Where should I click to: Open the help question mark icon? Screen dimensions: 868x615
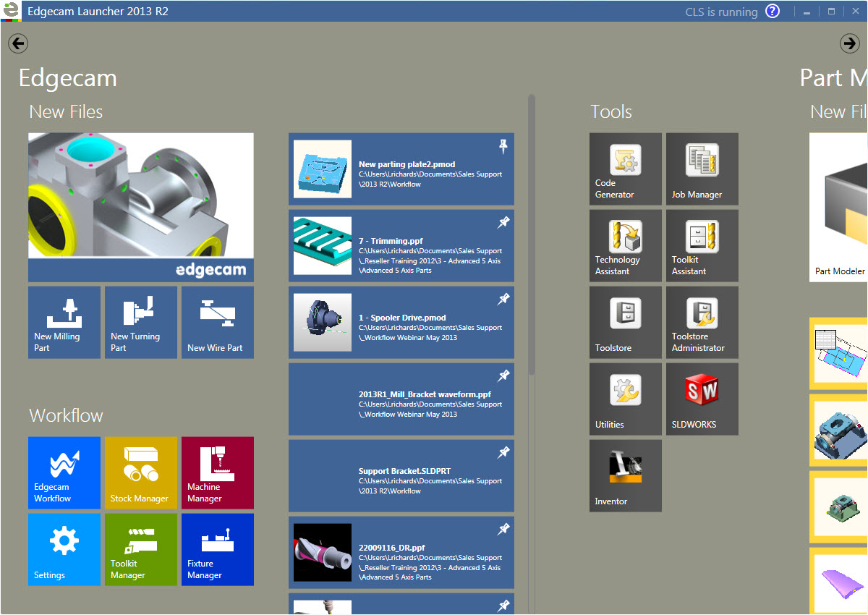[773, 11]
